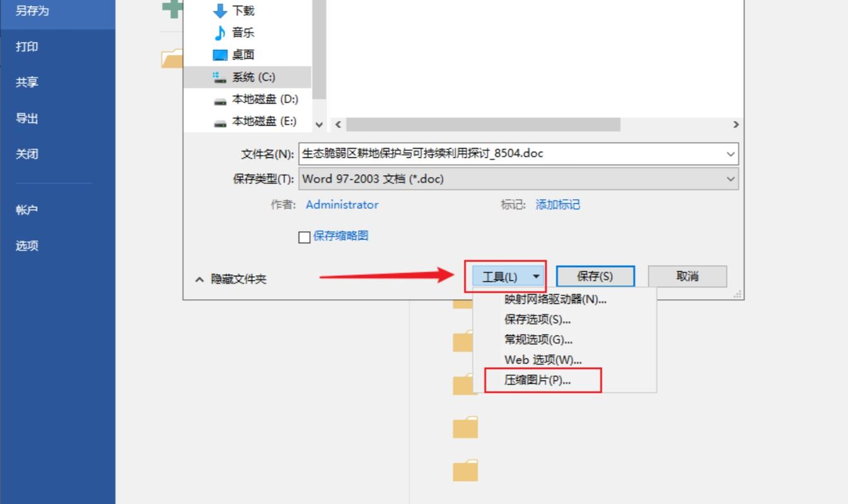
Task: Select the System (C:) drive icon
Action: point(220,77)
